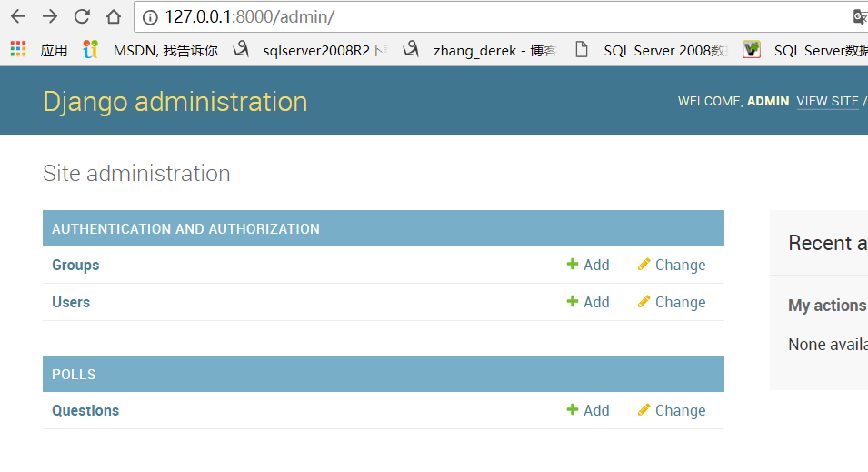Screen dimensions: 868x472
Task: Click the browser forward arrow
Action: point(50,16)
